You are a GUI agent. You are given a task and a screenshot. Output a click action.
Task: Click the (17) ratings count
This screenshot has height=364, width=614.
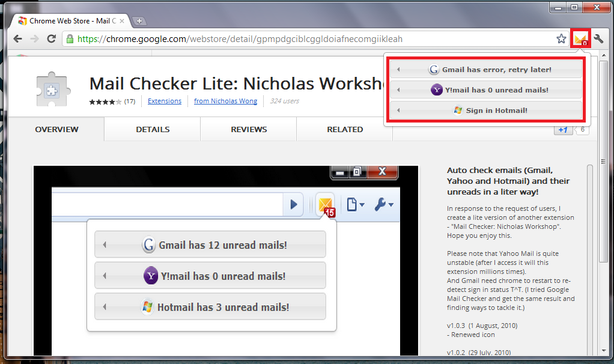(130, 102)
